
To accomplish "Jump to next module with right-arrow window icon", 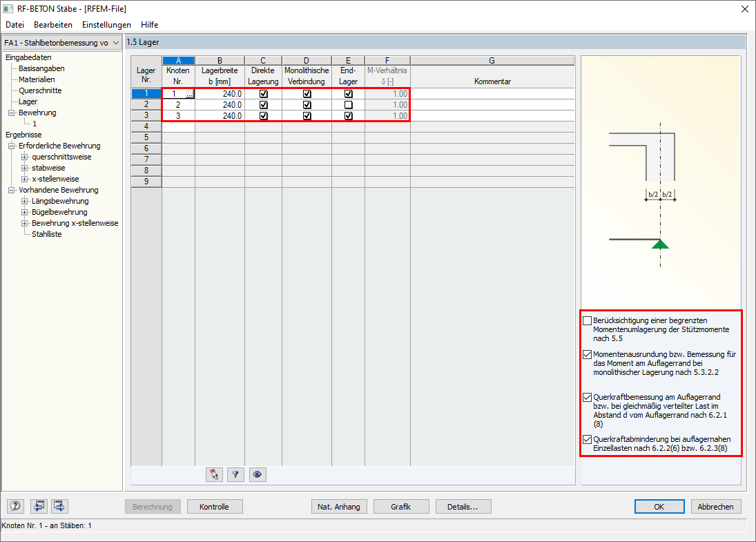I will pyautogui.click(x=59, y=506).
